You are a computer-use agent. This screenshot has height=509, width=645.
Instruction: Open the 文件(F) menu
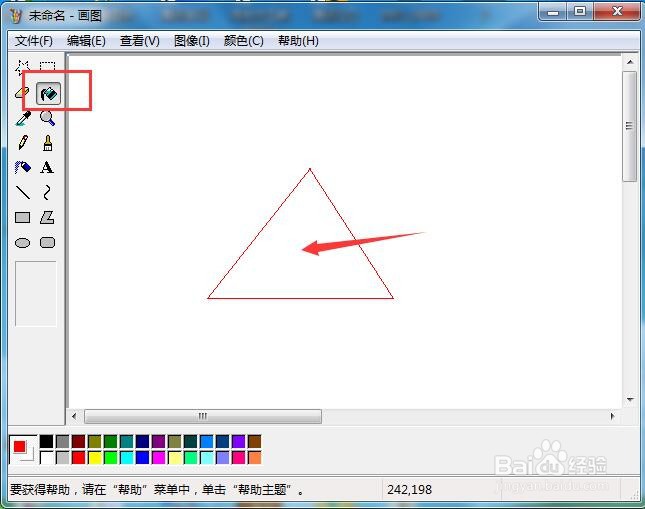pyautogui.click(x=34, y=41)
